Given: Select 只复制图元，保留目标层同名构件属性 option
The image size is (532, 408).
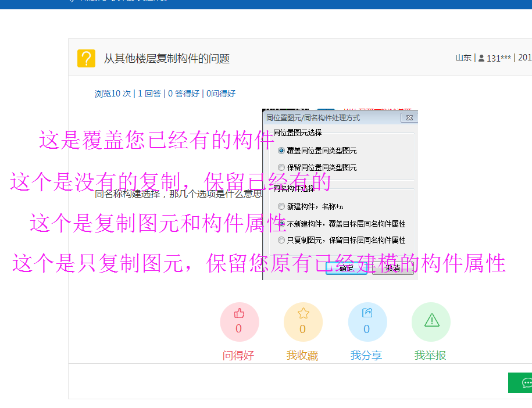Looking at the screenshot, I should coord(281,241).
